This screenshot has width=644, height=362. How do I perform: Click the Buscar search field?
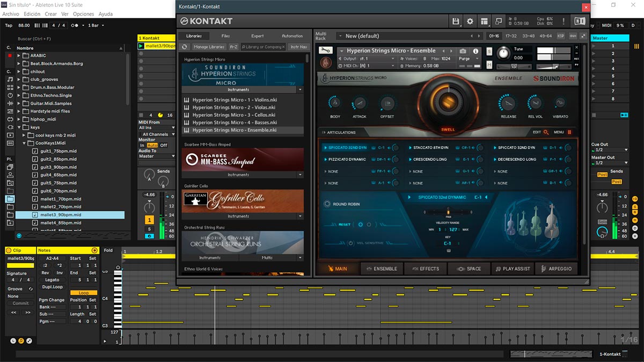point(70,39)
